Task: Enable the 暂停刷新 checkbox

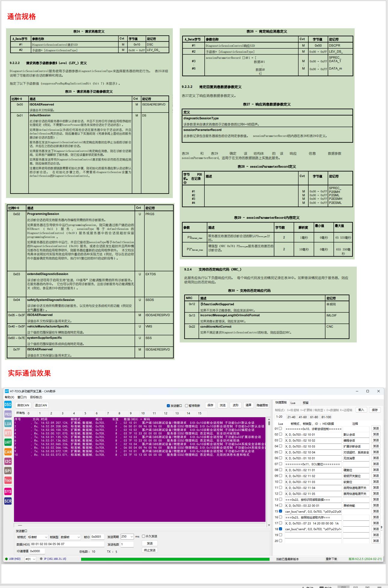Action: [186, 406]
